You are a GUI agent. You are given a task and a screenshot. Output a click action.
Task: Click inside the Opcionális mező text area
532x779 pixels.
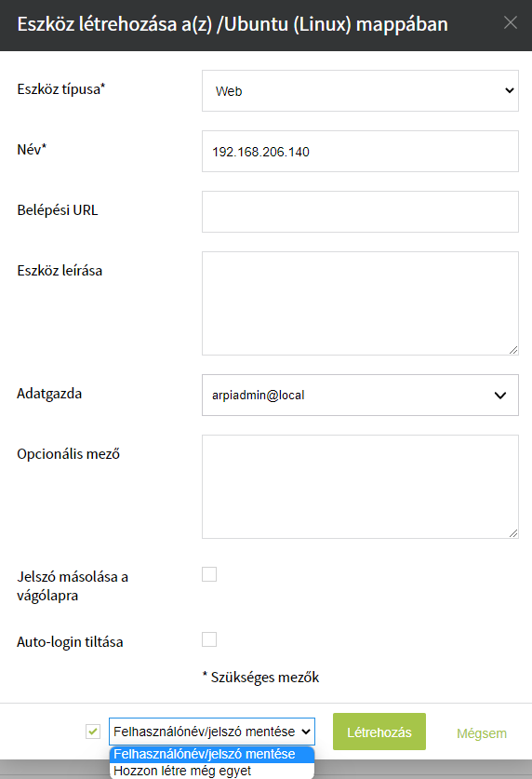coord(360,487)
